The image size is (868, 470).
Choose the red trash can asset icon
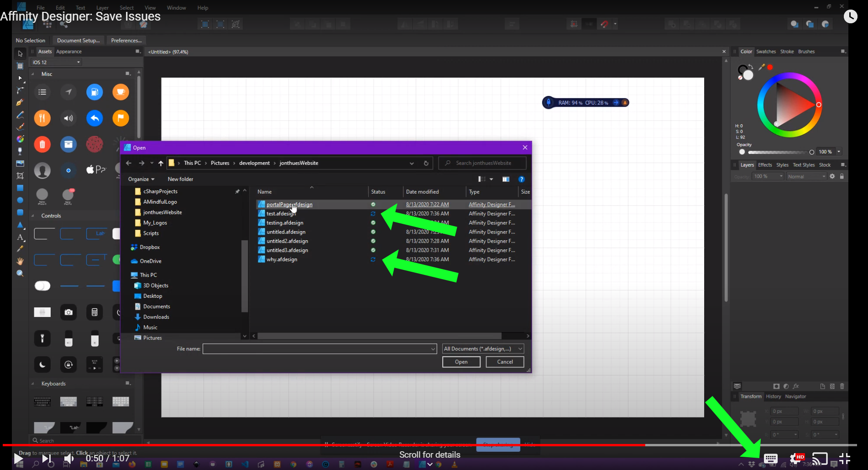(x=42, y=144)
